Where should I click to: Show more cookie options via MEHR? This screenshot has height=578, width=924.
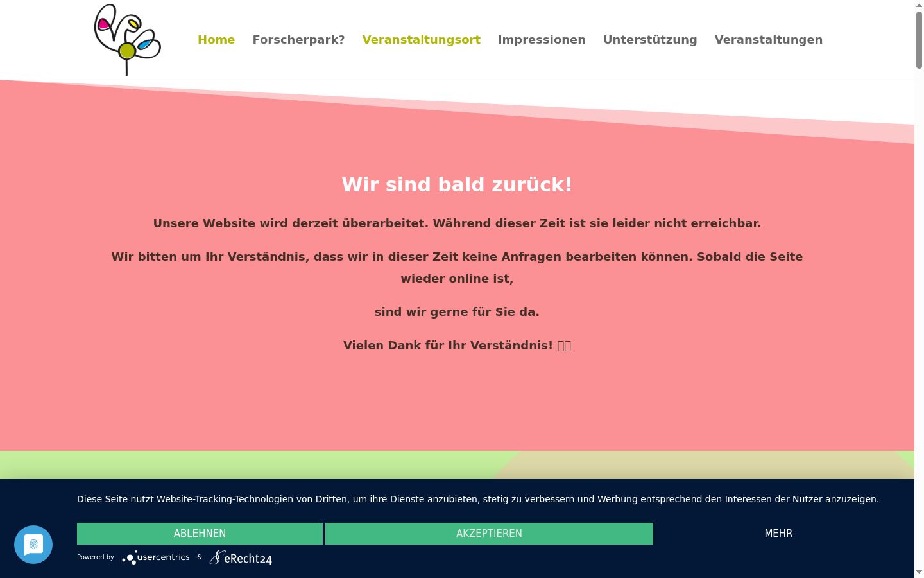click(x=778, y=534)
